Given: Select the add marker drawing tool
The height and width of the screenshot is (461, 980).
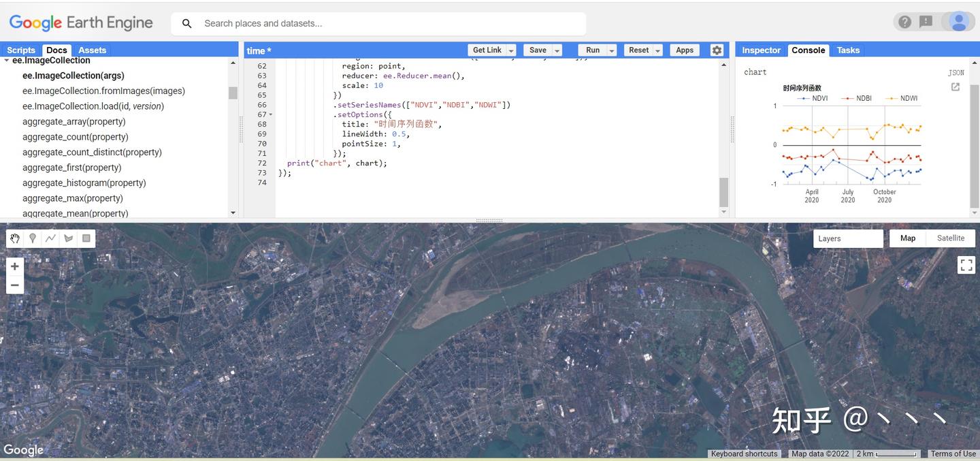Looking at the screenshot, I should coord(33,238).
